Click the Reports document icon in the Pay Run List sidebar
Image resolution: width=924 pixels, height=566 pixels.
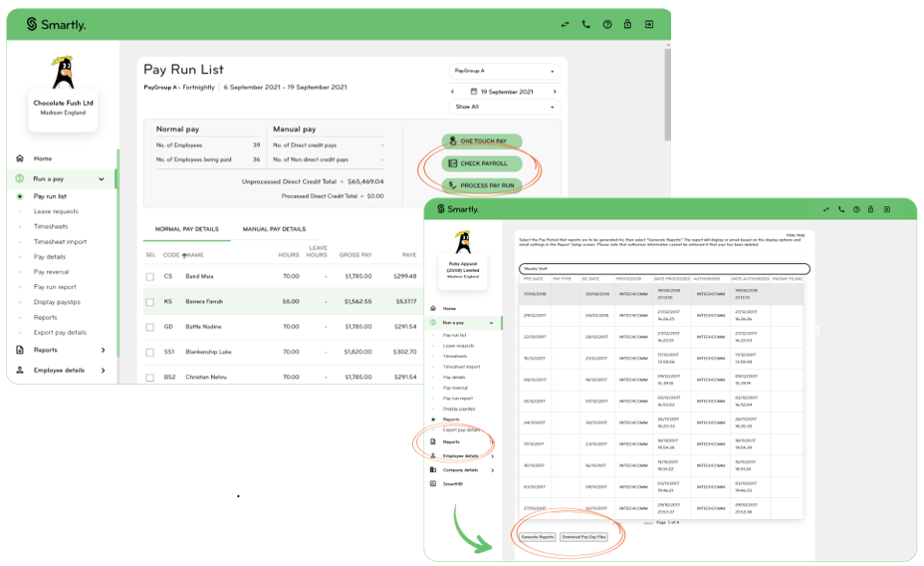pyautogui.click(x=20, y=350)
